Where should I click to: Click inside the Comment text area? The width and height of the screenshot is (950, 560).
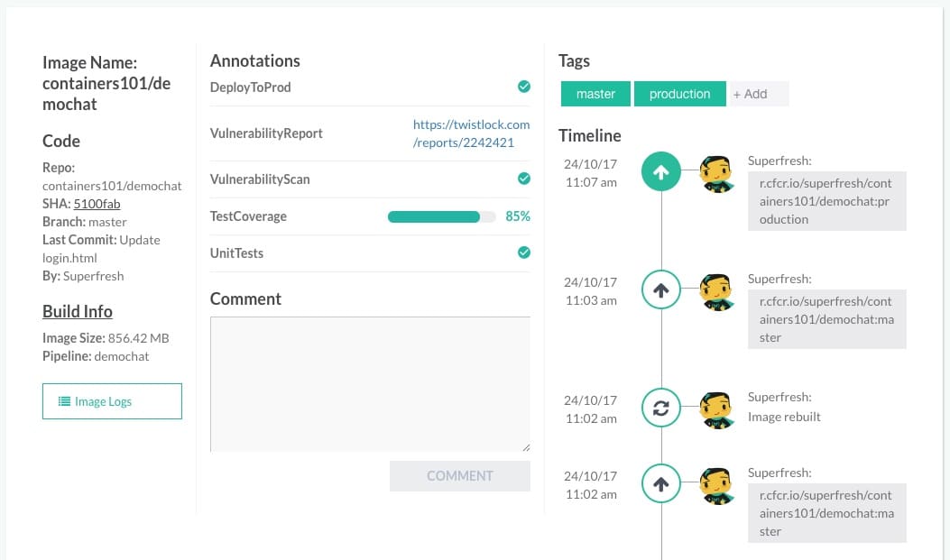point(370,383)
